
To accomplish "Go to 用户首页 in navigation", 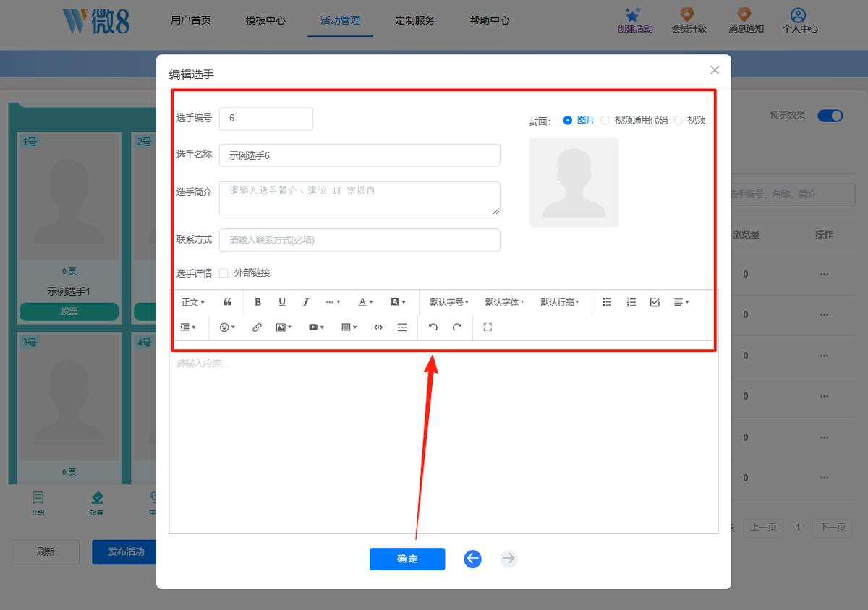I will coord(191,20).
